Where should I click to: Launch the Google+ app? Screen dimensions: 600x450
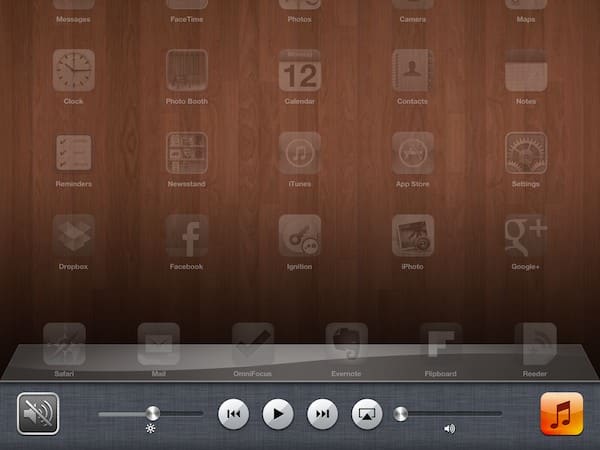pos(526,236)
